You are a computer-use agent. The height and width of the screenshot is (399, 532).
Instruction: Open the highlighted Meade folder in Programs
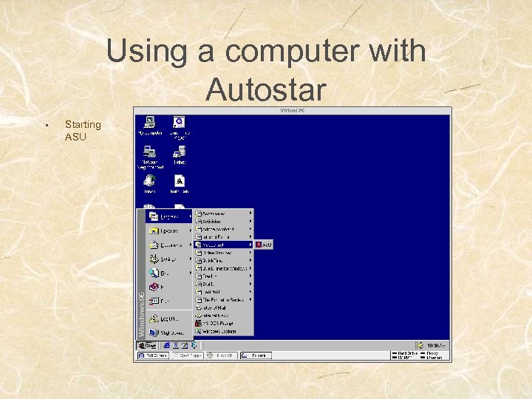224,245
